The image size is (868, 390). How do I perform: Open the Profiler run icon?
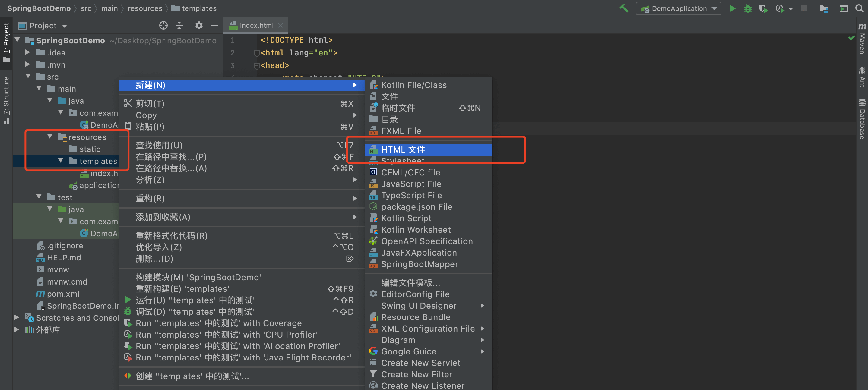tap(779, 8)
